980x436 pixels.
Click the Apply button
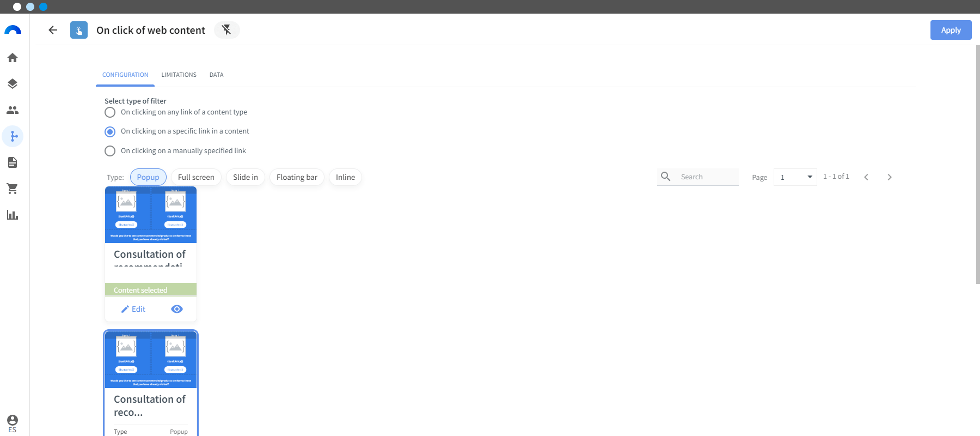coord(951,30)
